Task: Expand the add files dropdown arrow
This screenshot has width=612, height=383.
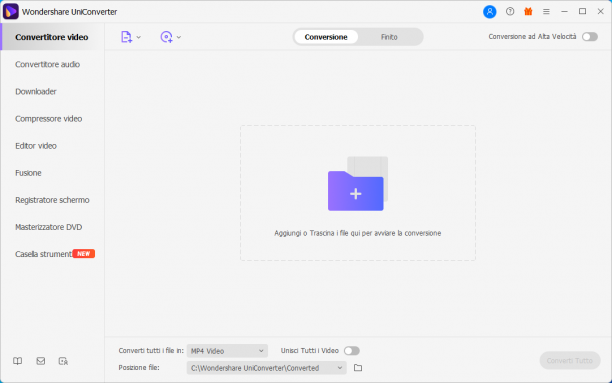Action: coord(139,37)
